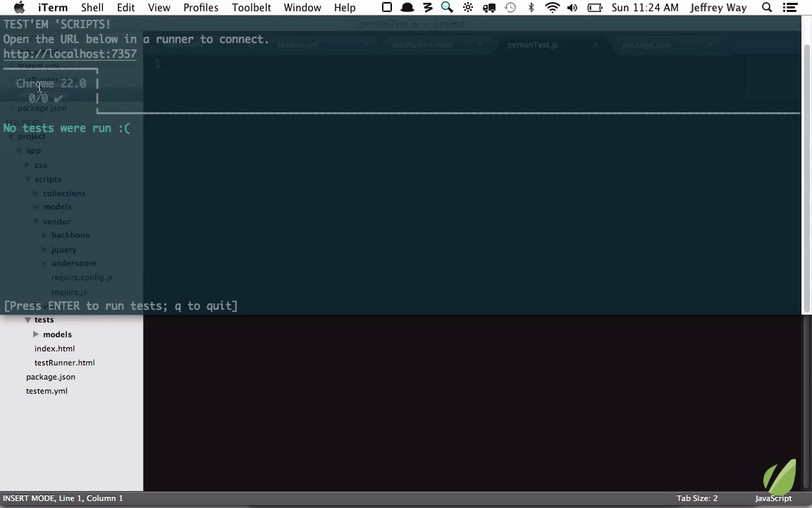Open the Edit menu
This screenshot has height=508, width=812.
click(x=126, y=7)
